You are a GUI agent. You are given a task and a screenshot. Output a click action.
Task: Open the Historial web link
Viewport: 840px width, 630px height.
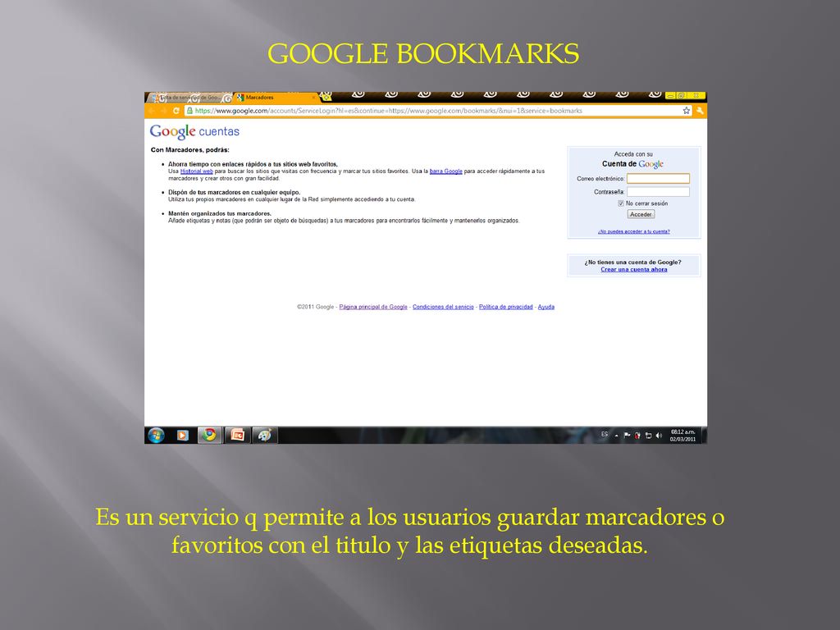click(197, 171)
